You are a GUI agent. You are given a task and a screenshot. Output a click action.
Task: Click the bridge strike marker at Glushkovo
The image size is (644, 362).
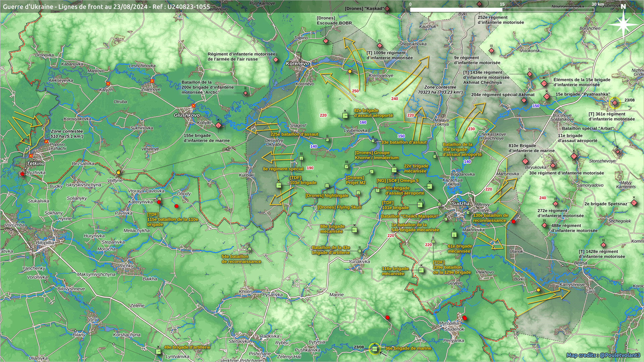pyautogui.click(x=193, y=106)
